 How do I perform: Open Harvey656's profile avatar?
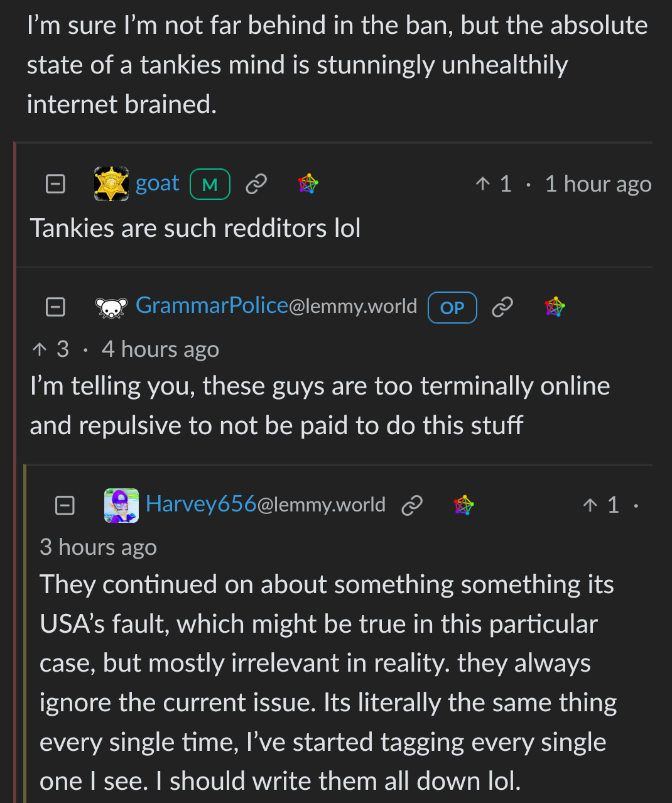pos(121,505)
